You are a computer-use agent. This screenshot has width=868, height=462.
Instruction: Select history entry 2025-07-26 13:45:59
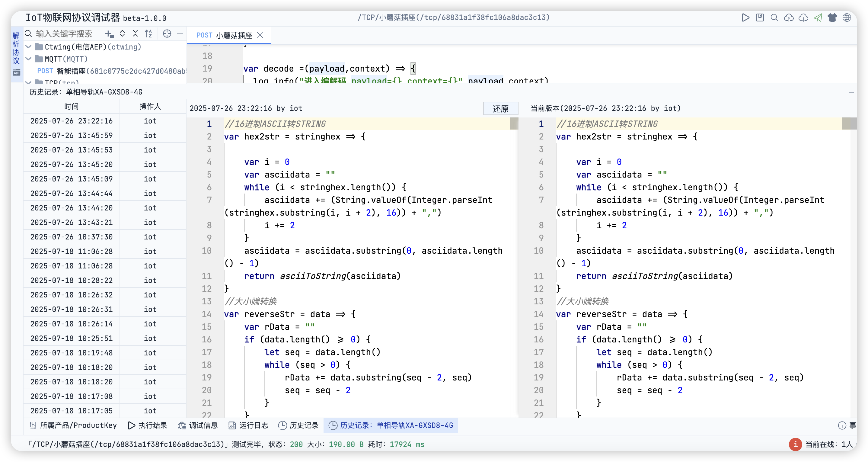[x=72, y=136]
